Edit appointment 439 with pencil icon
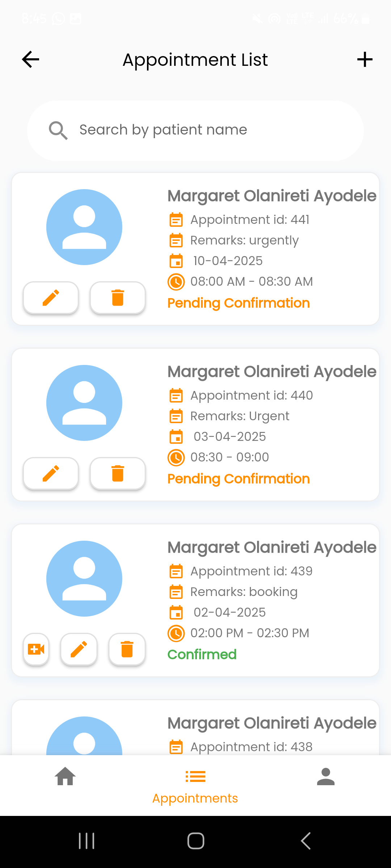This screenshot has width=391, height=868. coord(79,649)
